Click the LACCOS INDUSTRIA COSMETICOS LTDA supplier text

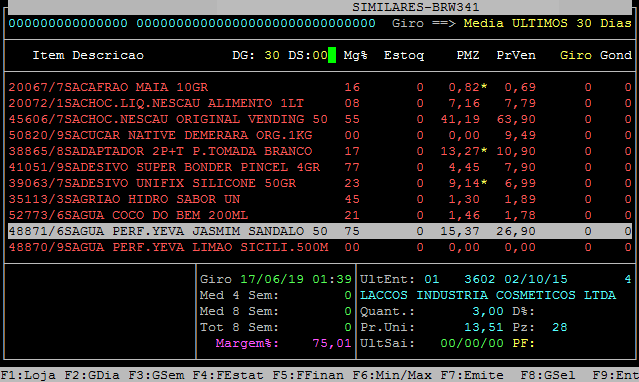[488, 295]
